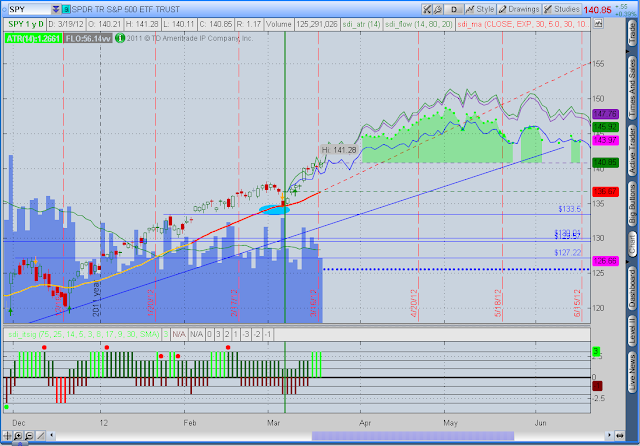Select the sdi_flow (14, 80, 20) study label
The height and width of the screenshot is (446, 640).
point(419,24)
